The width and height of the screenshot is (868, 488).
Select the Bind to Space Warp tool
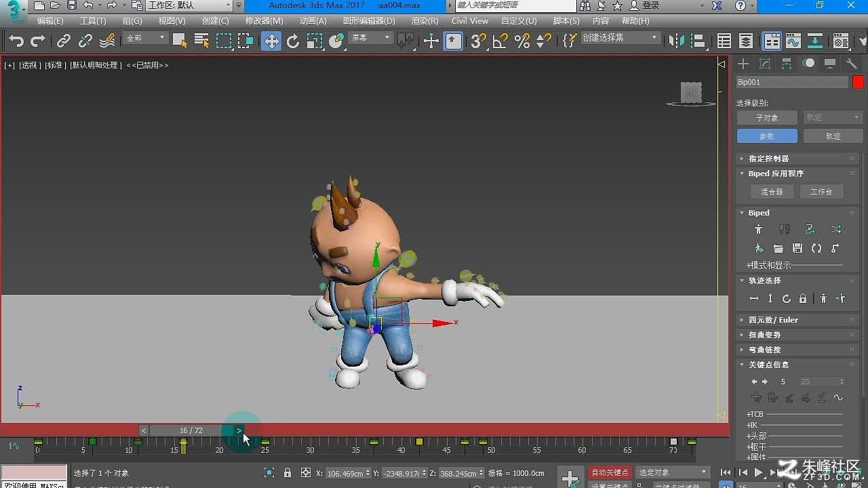coord(107,41)
